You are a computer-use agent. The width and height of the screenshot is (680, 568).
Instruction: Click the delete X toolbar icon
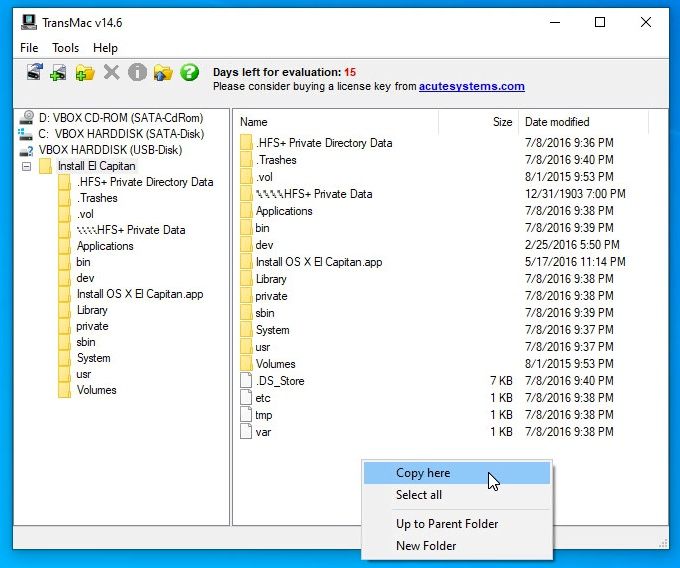point(111,72)
